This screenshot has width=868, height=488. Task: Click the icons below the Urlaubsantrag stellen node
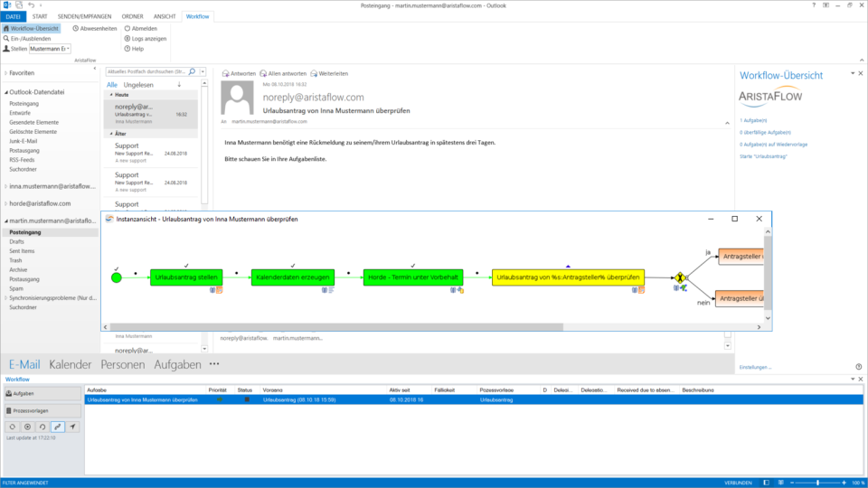point(216,290)
